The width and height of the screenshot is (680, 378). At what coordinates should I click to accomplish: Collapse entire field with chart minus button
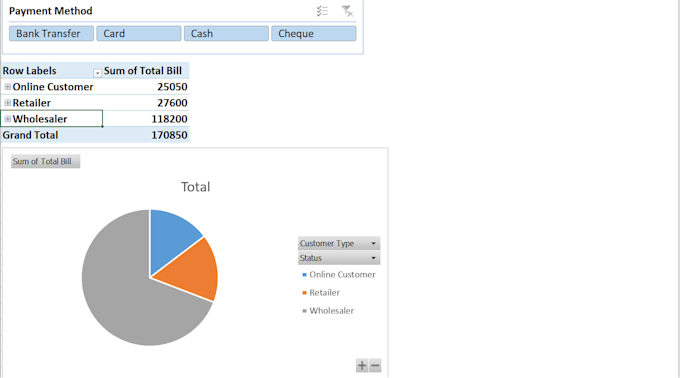click(x=375, y=365)
